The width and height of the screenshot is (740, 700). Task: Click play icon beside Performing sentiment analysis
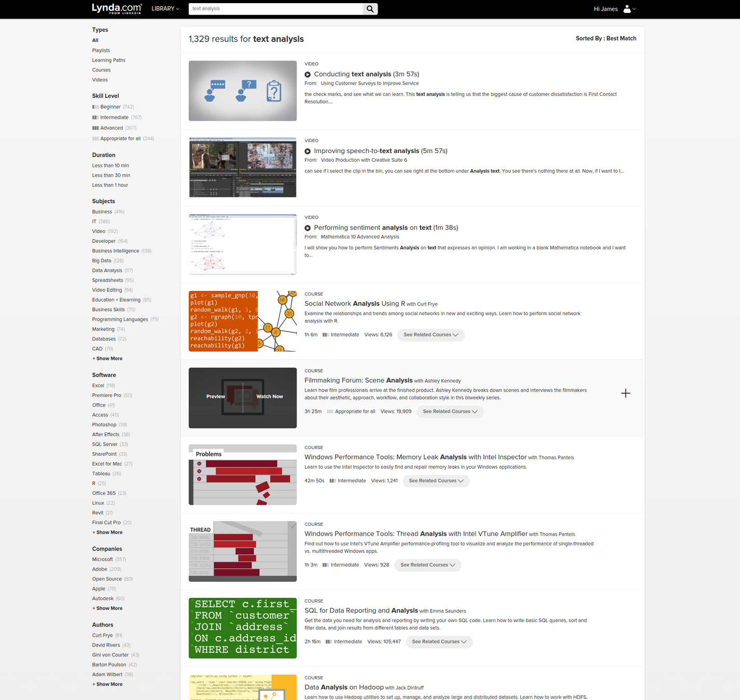point(308,228)
